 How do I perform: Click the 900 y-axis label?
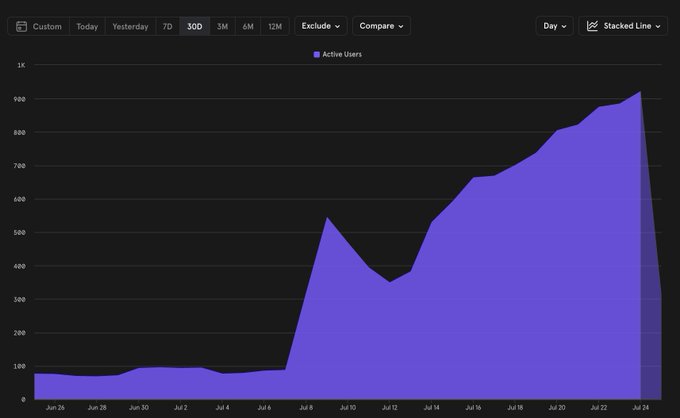point(20,99)
